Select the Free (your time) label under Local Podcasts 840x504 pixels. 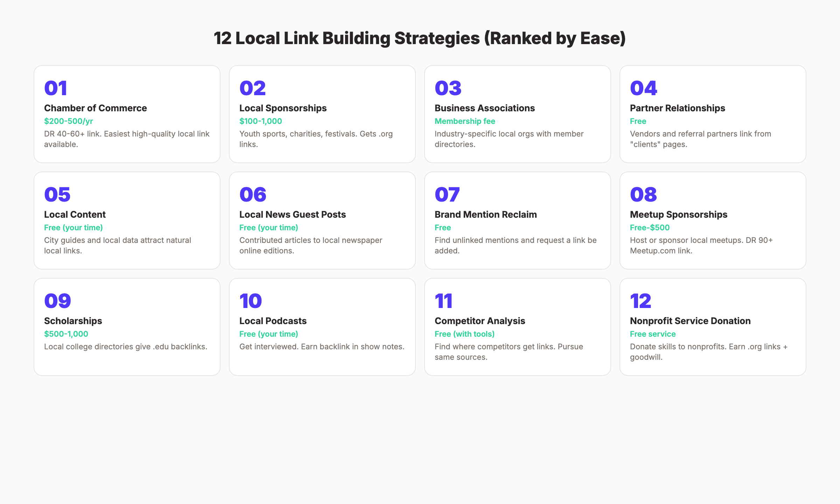pyautogui.click(x=268, y=334)
